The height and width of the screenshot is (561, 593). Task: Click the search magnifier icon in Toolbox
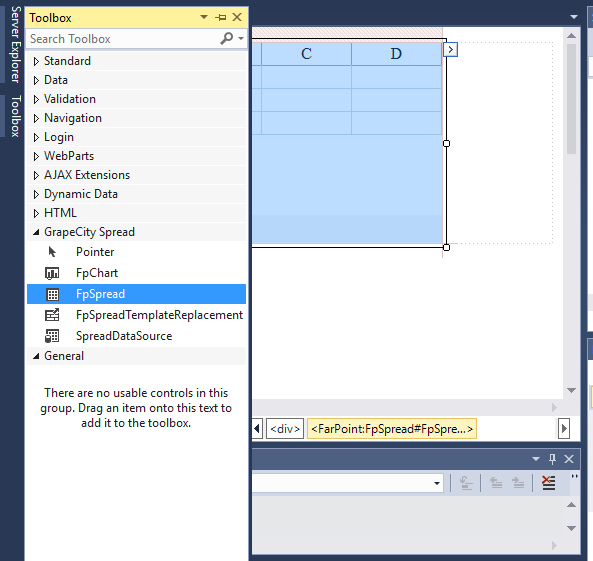pos(227,39)
